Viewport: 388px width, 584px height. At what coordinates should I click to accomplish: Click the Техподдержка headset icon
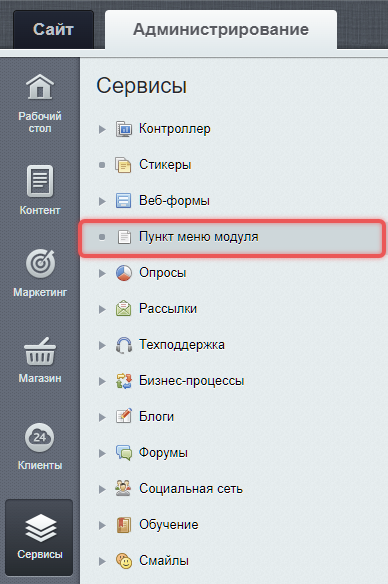tap(124, 345)
